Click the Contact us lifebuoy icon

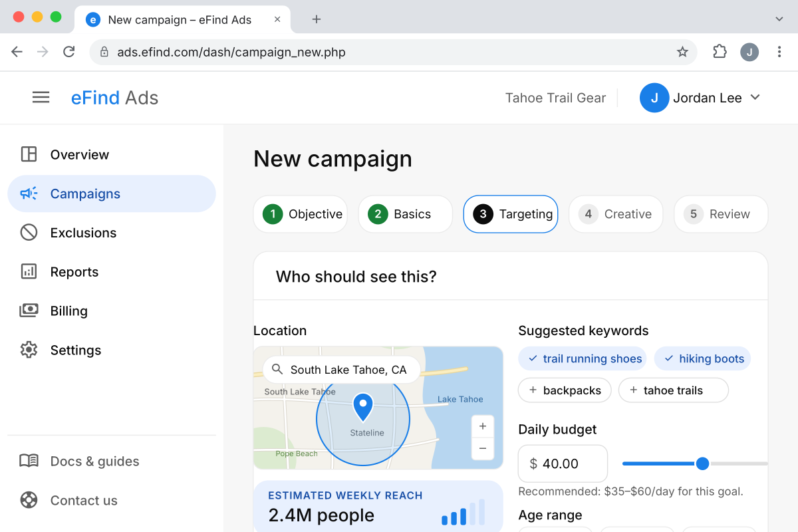point(29,500)
